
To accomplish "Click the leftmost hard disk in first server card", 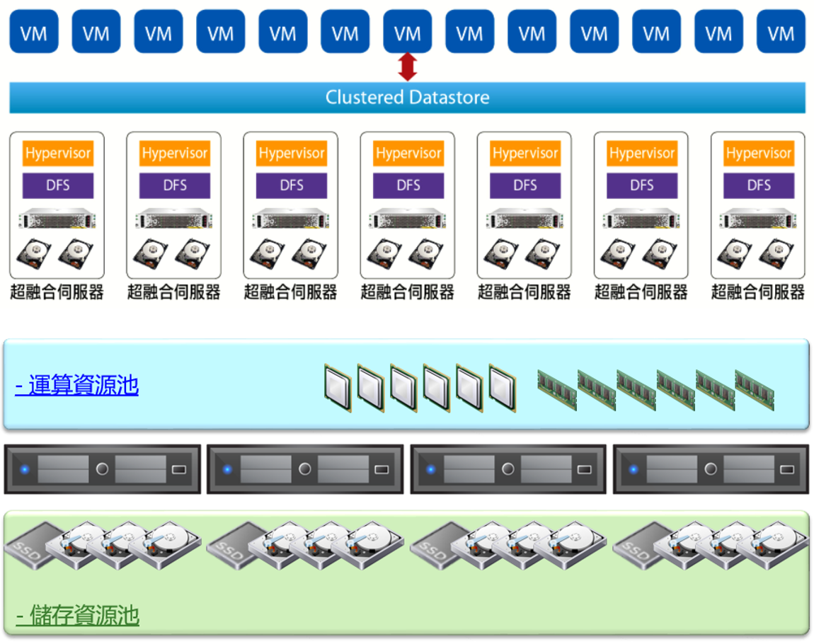I will pyautogui.click(x=34, y=254).
